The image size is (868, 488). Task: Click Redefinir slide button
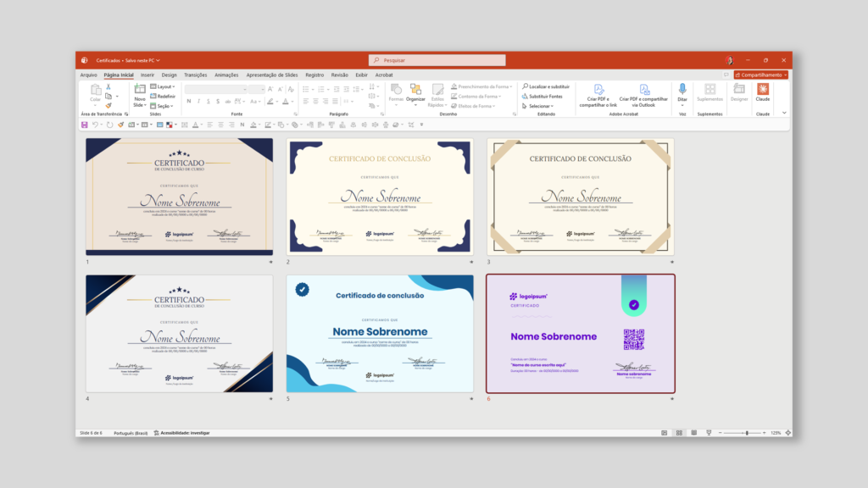click(x=163, y=97)
